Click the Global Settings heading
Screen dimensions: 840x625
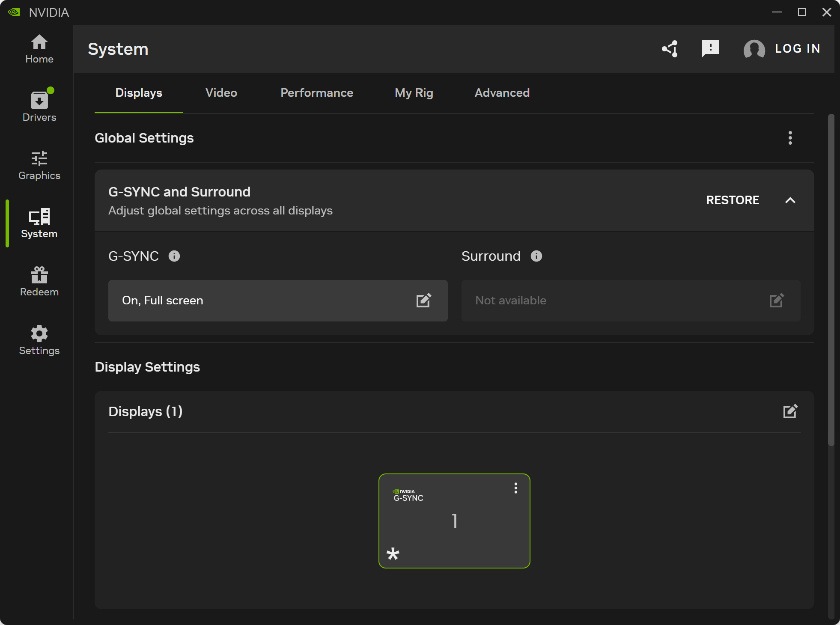(x=144, y=138)
